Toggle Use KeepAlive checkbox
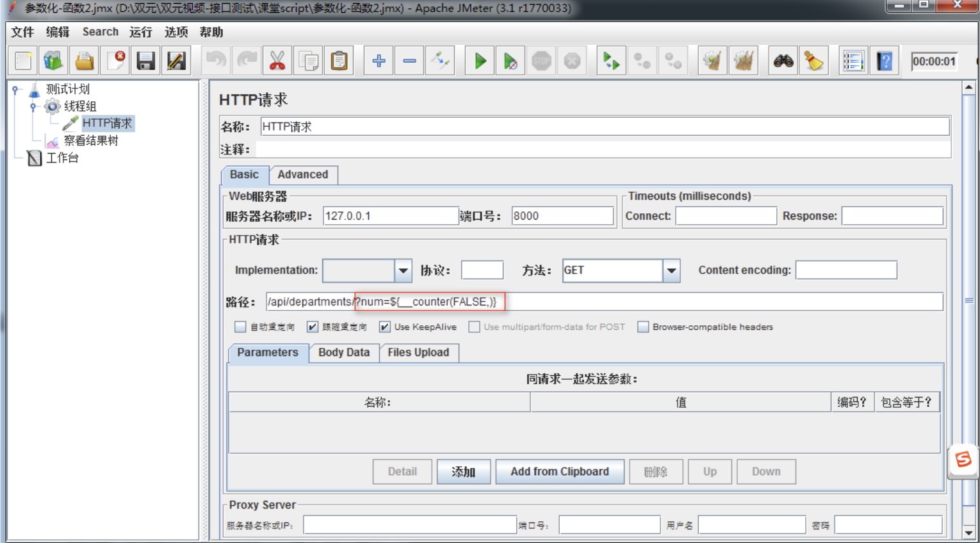This screenshot has width=980, height=543. tap(384, 327)
